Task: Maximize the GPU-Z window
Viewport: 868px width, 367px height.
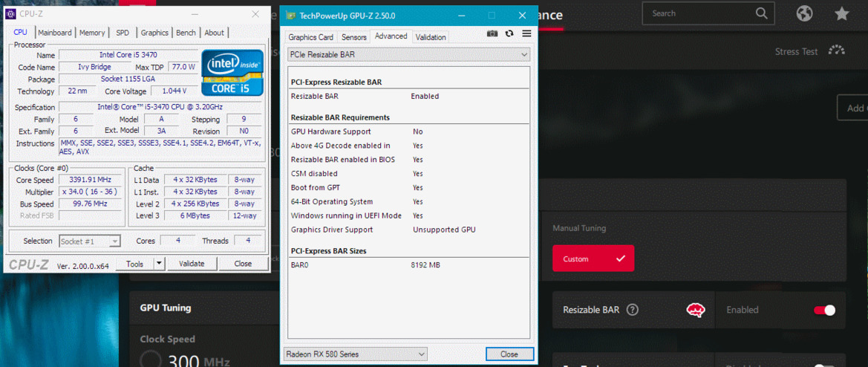Action: click(x=492, y=16)
